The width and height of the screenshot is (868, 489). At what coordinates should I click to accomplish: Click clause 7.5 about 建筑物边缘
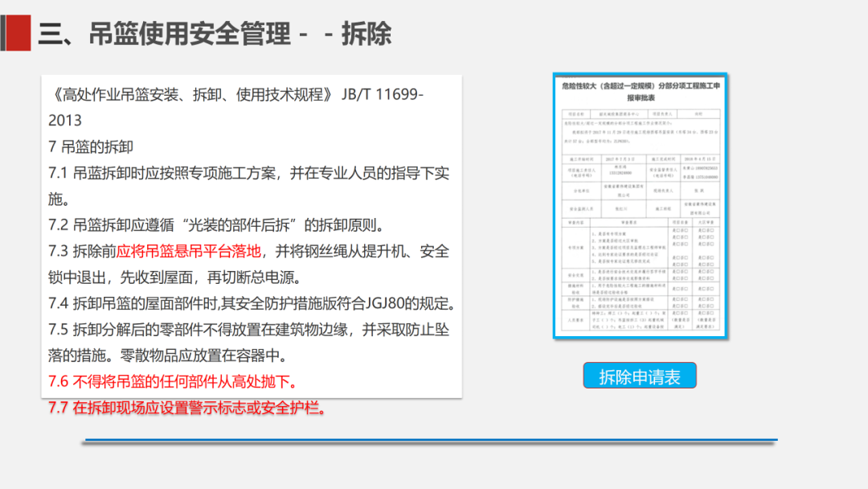[249, 329]
